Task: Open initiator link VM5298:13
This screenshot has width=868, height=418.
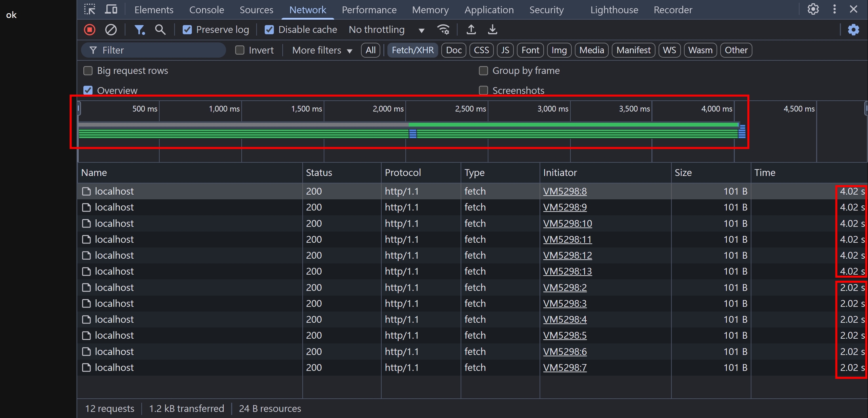Action: (567, 271)
